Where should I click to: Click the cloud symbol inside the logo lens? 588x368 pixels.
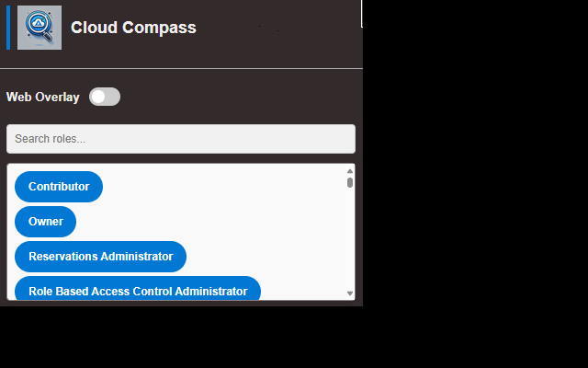(38, 23)
